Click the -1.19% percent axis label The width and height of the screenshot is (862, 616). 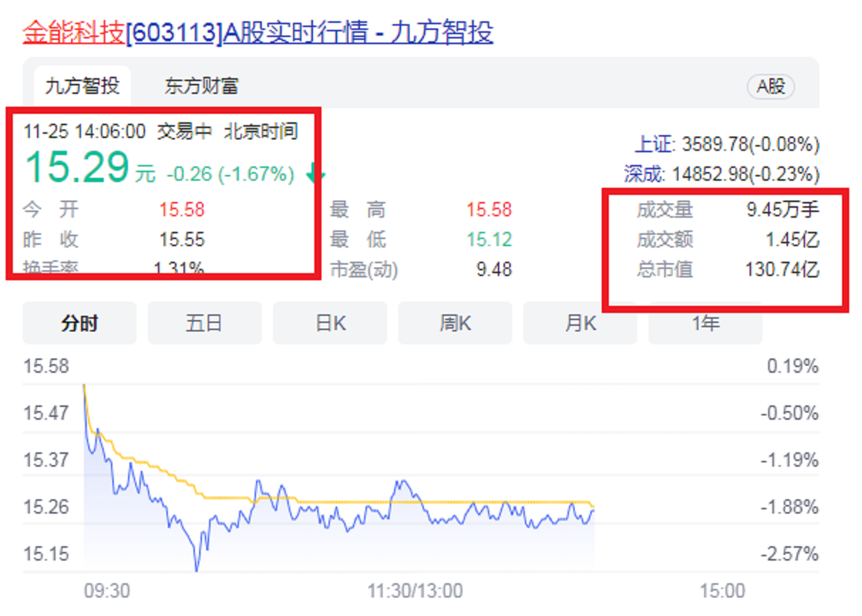tap(790, 460)
